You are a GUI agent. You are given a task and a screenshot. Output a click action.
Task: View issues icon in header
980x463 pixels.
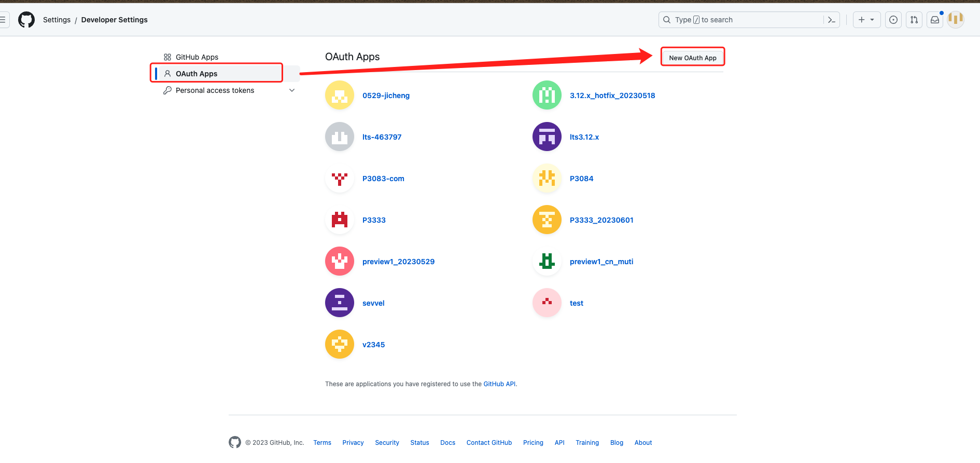click(x=893, y=20)
